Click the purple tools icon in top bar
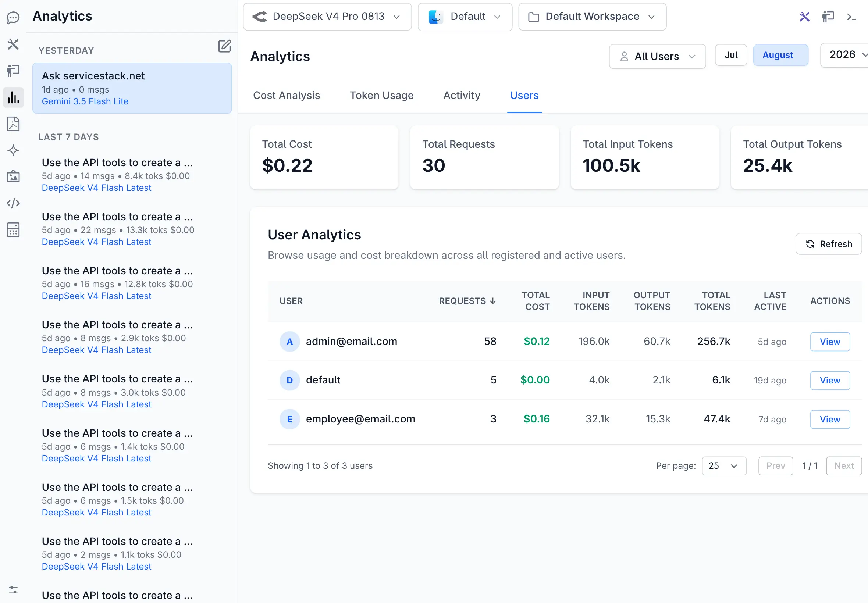Image resolution: width=868 pixels, height=603 pixels. pos(804,17)
